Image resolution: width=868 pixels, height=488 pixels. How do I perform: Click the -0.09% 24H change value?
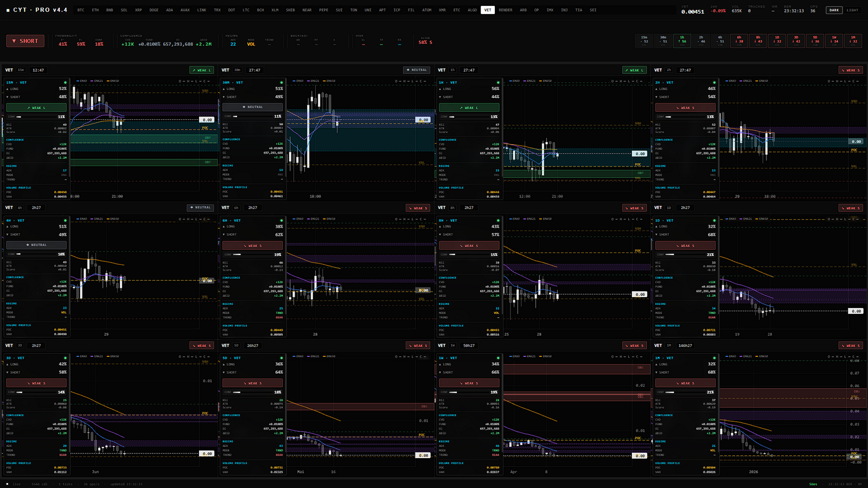click(718, 11)
